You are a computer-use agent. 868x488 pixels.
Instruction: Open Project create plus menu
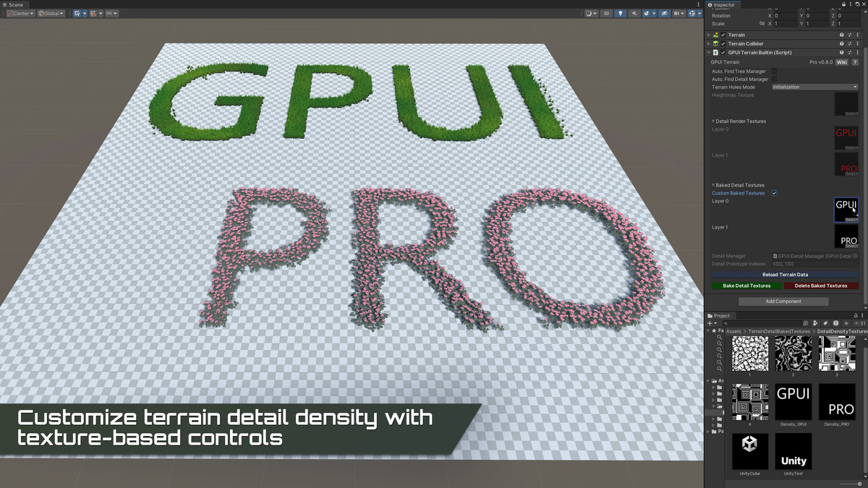pos(711,323)
